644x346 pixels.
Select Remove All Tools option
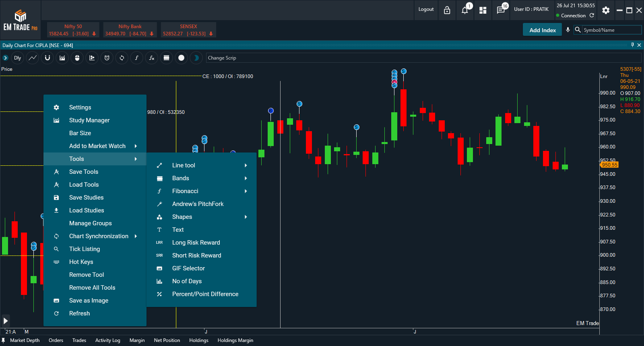coord(95,288)
